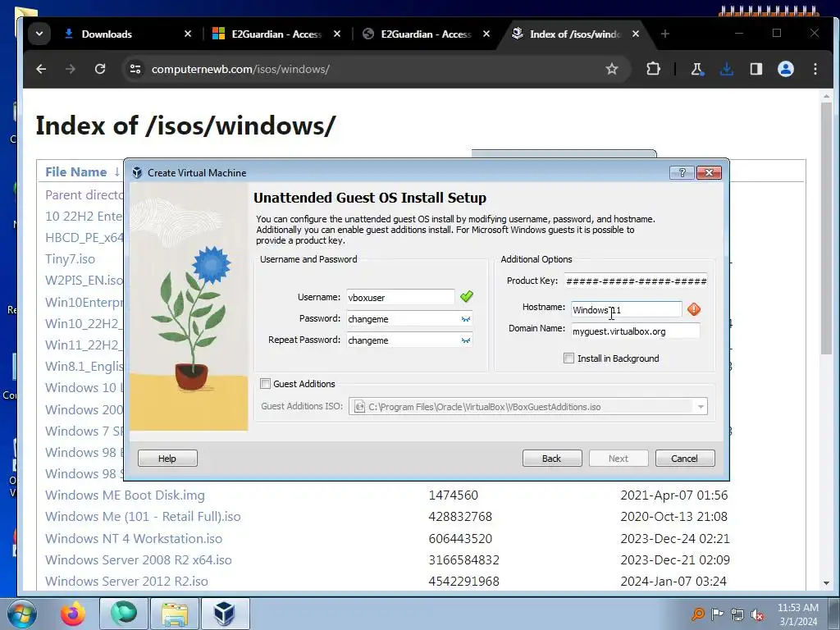Launch Firefox from the taskbar
Screen dimensions: 840x630
pyautogui.click(x=73, y=614)
